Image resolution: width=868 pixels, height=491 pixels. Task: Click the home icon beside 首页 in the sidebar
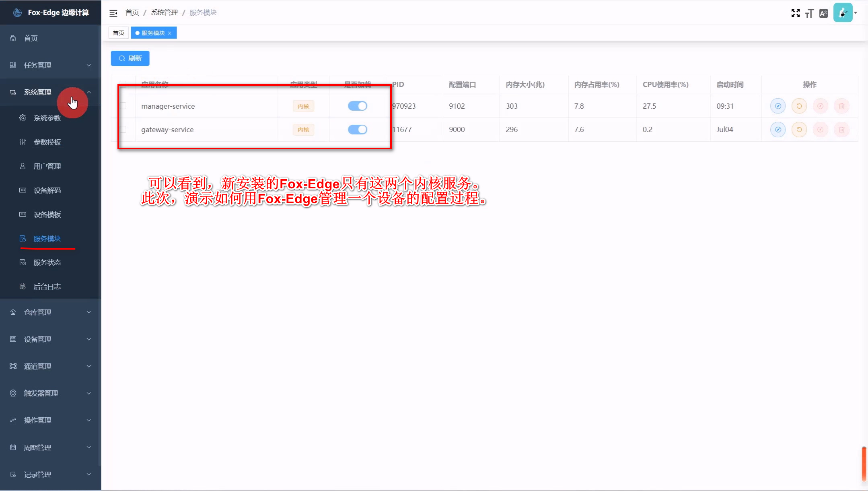[x=13, y=38]
